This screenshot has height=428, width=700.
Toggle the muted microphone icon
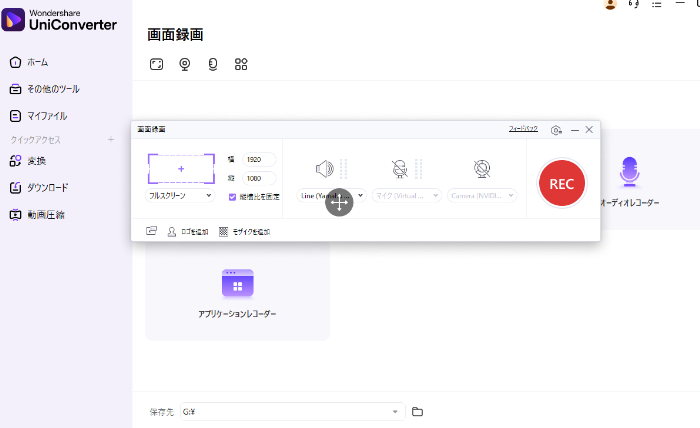click(x=400, y=169)
